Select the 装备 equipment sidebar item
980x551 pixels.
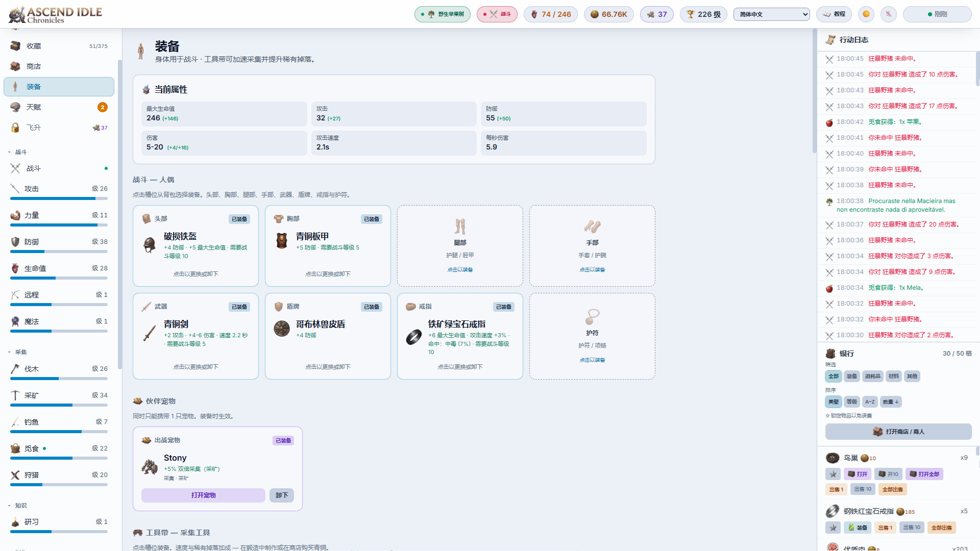[59, 87]
